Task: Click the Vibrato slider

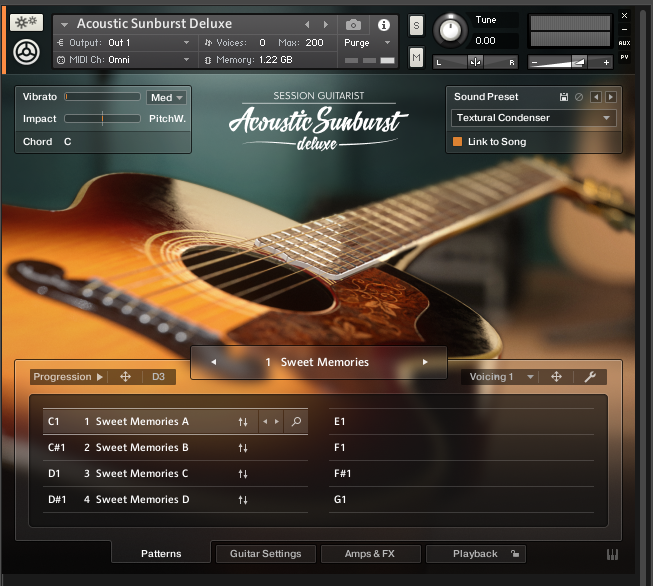Action: pos(102,97)
